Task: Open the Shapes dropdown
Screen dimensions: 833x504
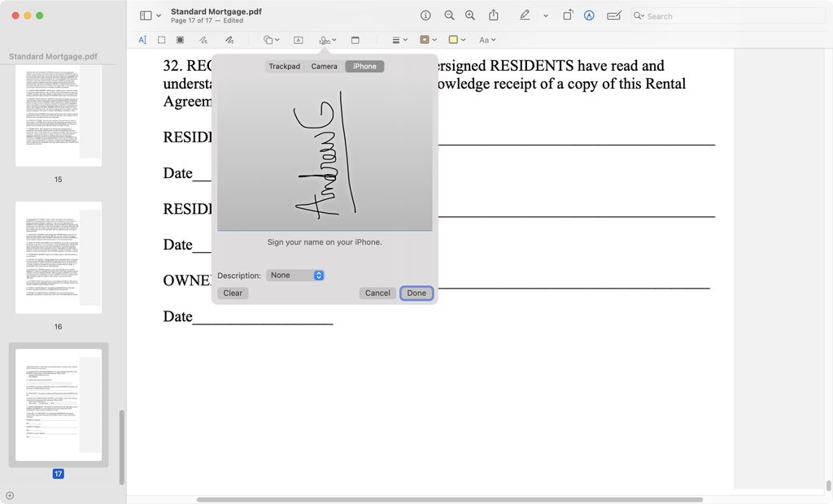Action: (x=268, y=39)
